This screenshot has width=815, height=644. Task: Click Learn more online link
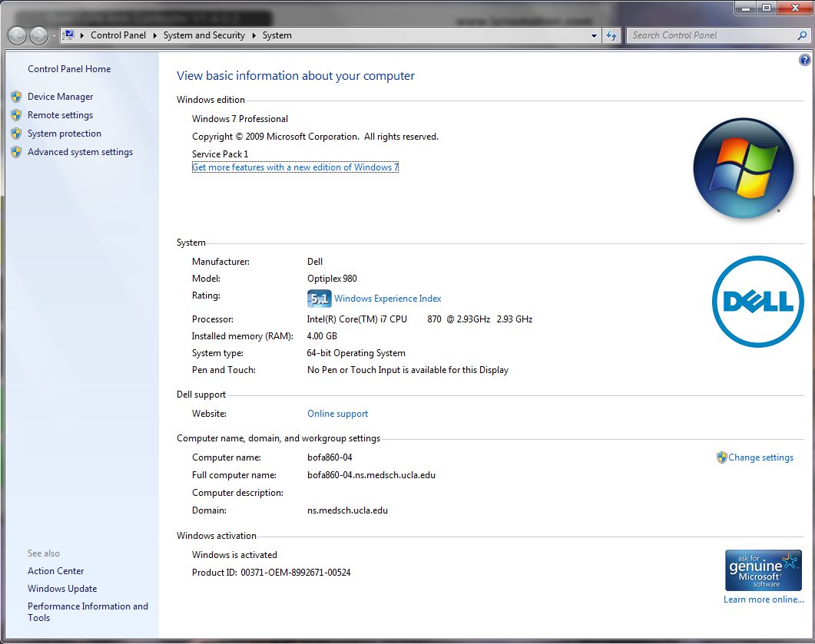[764, 599]
